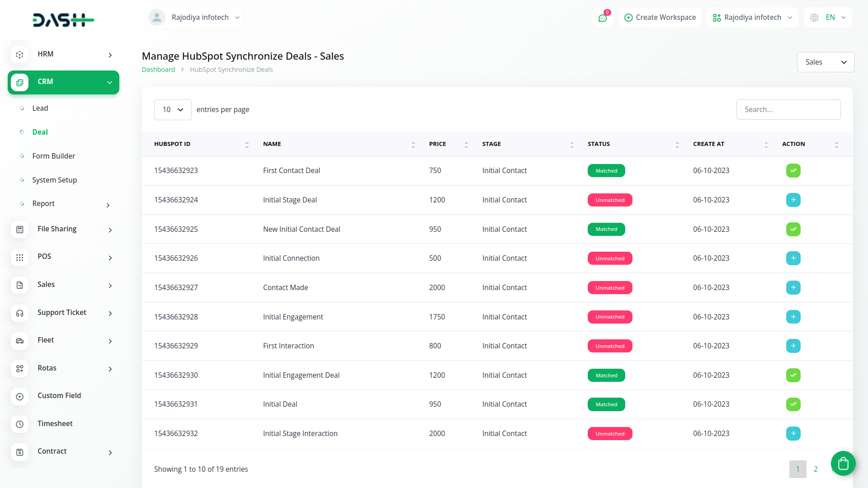Image resolution: width=868 pixels, height=488 pixels.
Task: Open Lead in CRM submenu
Action: point(40,108)
